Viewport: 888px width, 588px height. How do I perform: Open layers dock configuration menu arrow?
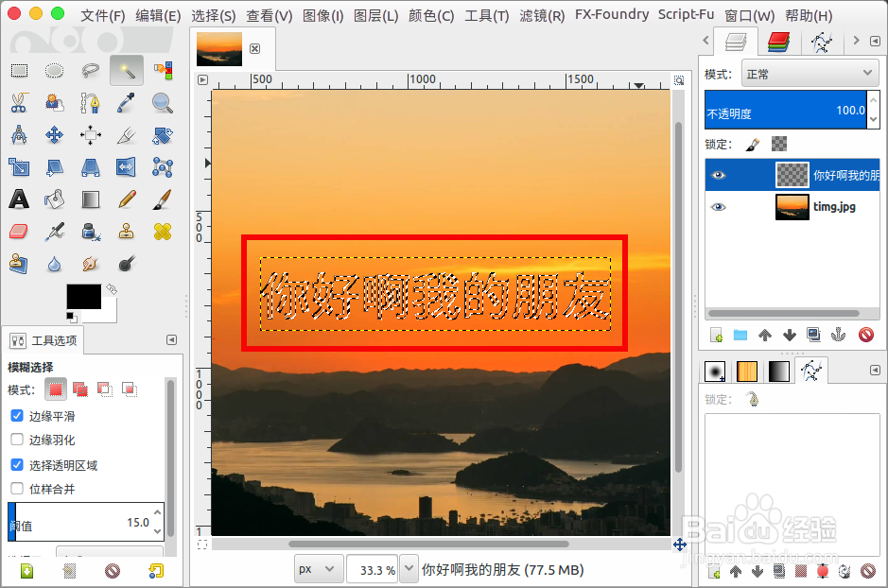875,41
